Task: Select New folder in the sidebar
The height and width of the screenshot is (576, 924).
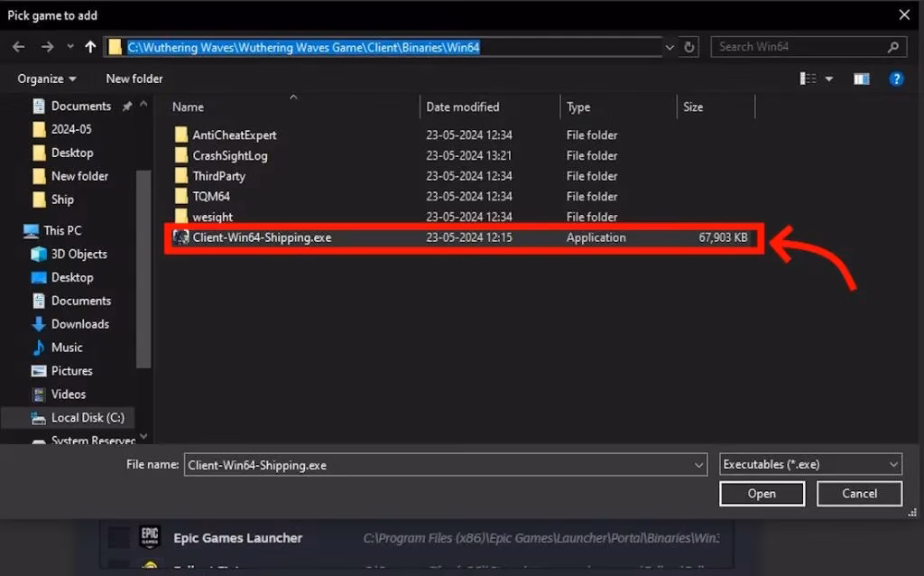Action: coord(70,176)
